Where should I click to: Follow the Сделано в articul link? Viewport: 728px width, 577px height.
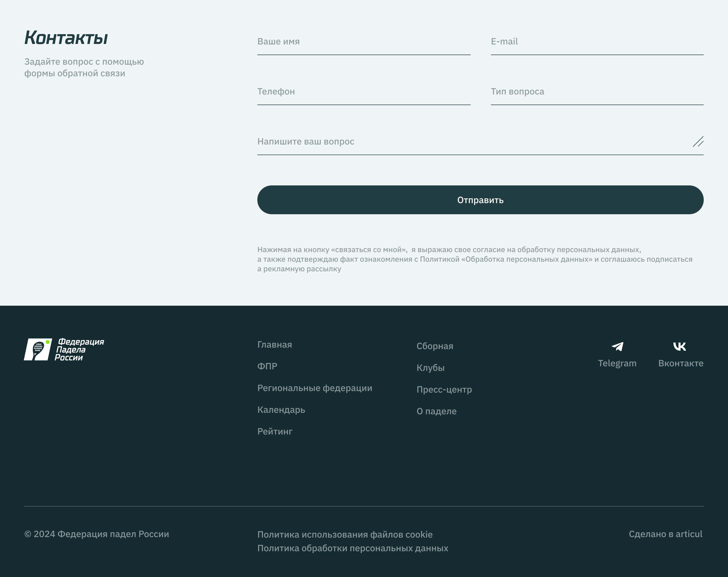(x=665, y=534)
